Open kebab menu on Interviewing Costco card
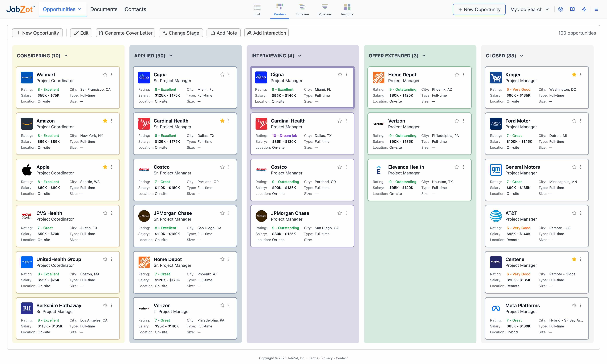 click(x=346, y=167)
